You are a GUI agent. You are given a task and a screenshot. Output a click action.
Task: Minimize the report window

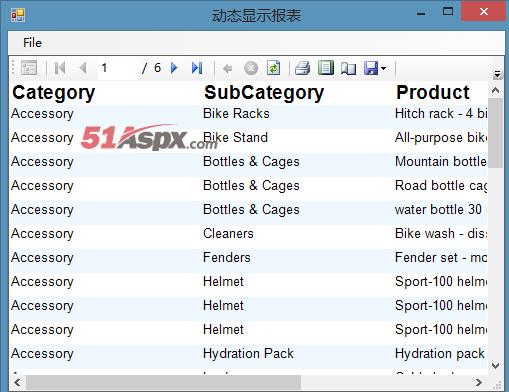(421, 14)
